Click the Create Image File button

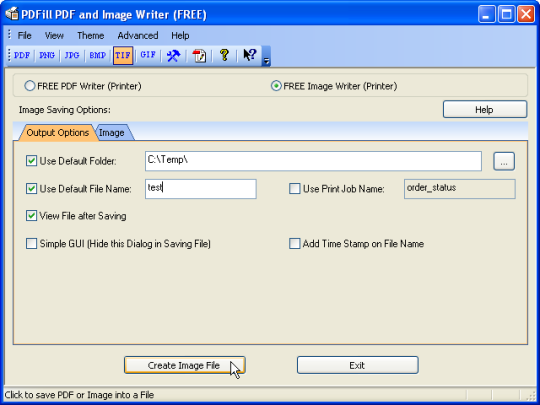pos(185,365)
